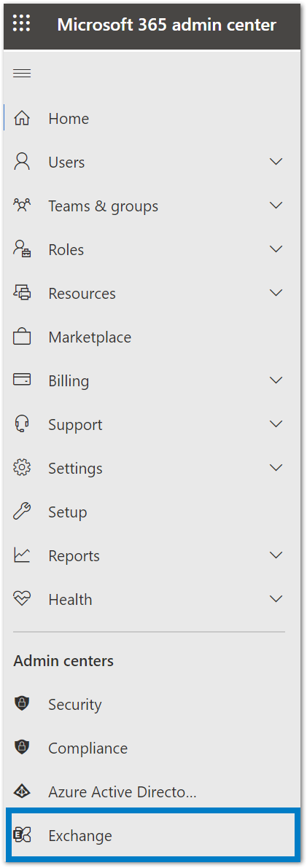Screen dimensions: 307x868
Task: Click the Security shield icon
Action: [22, 704]
